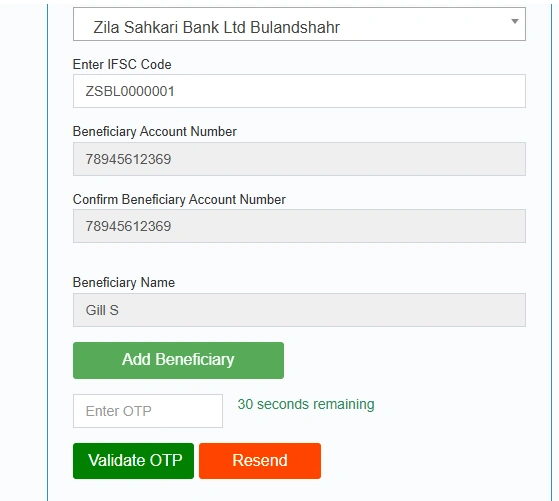Screen dimensions: 559x501
Task: Click the 78945612369 number in the confirm field
Action: coord(128,226)
